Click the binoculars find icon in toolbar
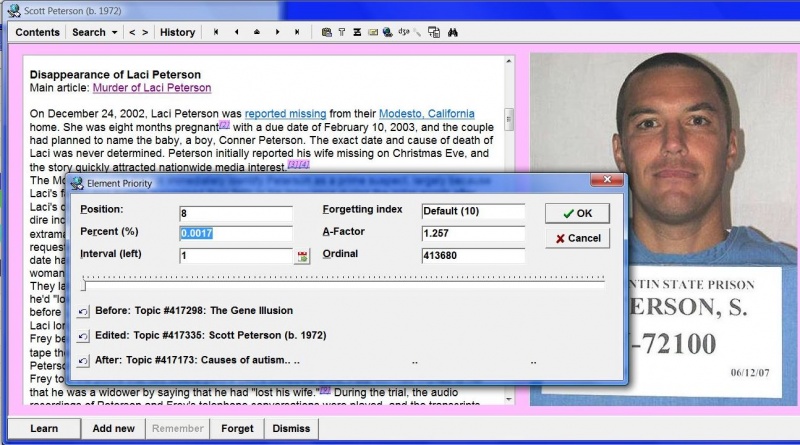 tap(451, 32)
